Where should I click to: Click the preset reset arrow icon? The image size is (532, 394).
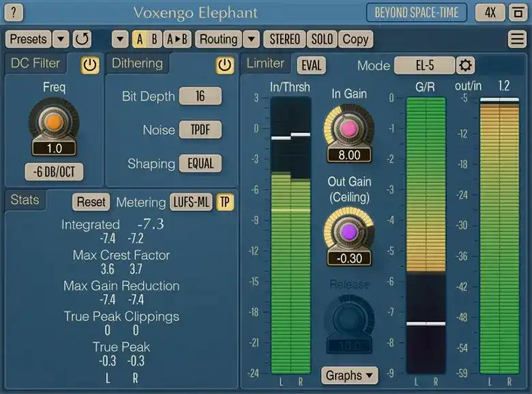pos(82,39)
